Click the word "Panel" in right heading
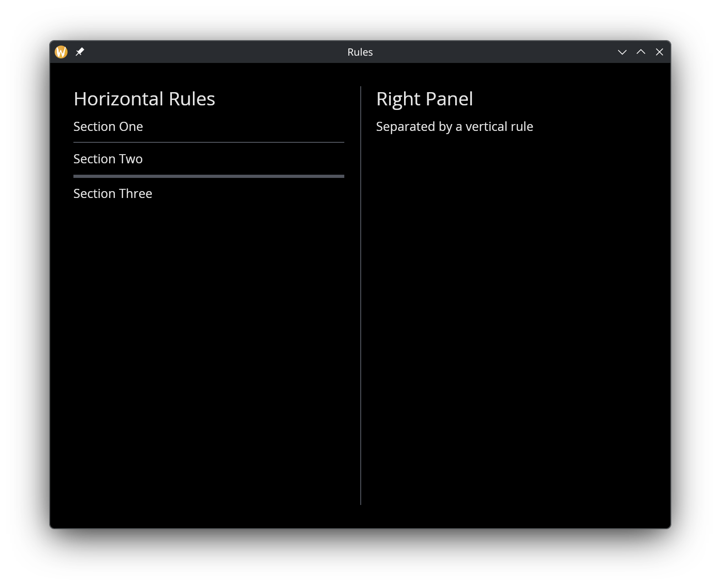Screen dimensions: 721x588 [449, 99]
